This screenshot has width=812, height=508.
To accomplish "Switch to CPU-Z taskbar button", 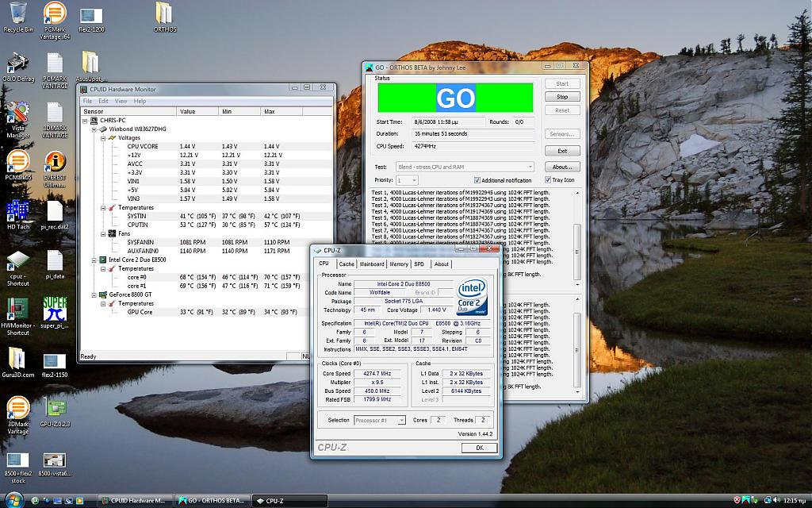I will [290, 501].
